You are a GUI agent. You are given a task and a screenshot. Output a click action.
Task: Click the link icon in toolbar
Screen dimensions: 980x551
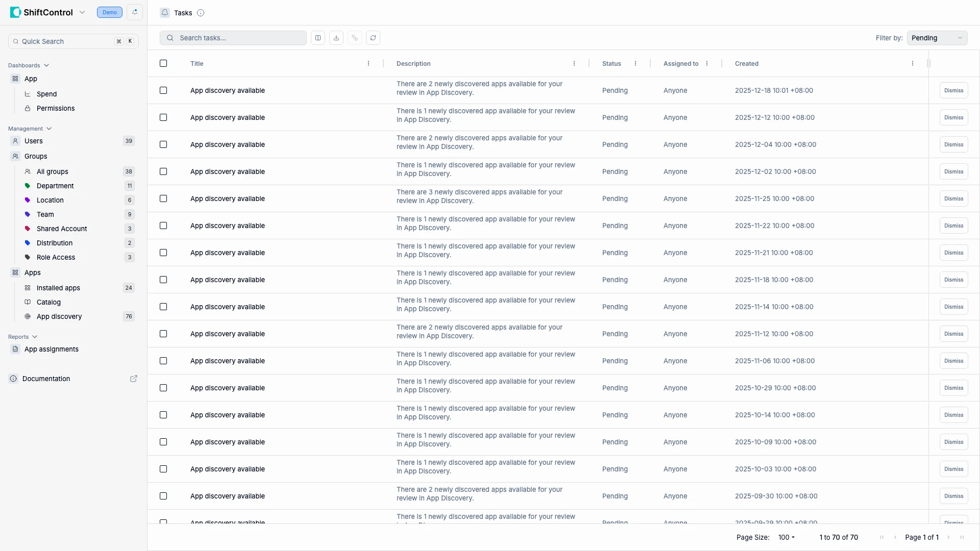point(355,38)
